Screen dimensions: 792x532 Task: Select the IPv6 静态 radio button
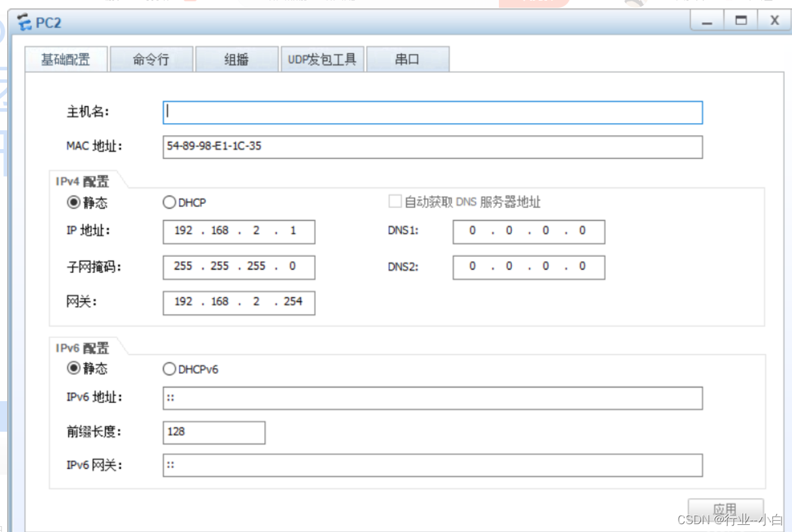click(x=74, y=369)
